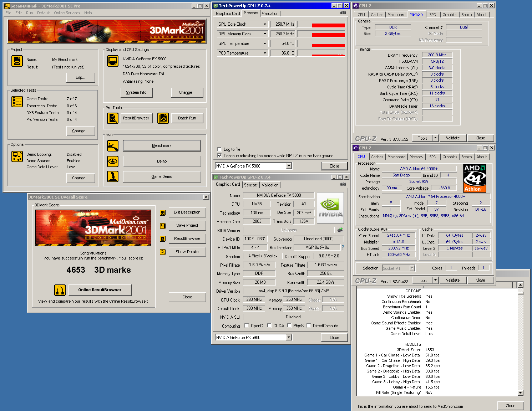Click the camera screenshot icon in GPU-Z Graphics Card window

pos(343,184)
